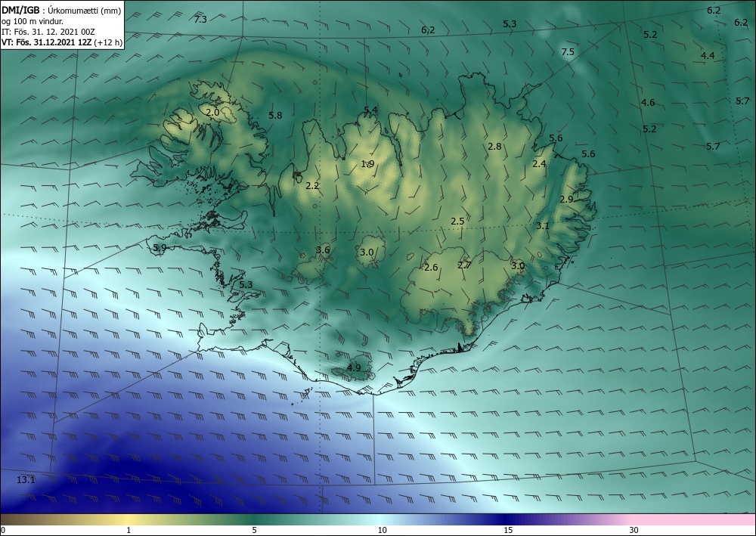The height and width of the screenshot is (536, 756).
Task: Click the 1.9 minimum value label
Action: click(368, 164)
